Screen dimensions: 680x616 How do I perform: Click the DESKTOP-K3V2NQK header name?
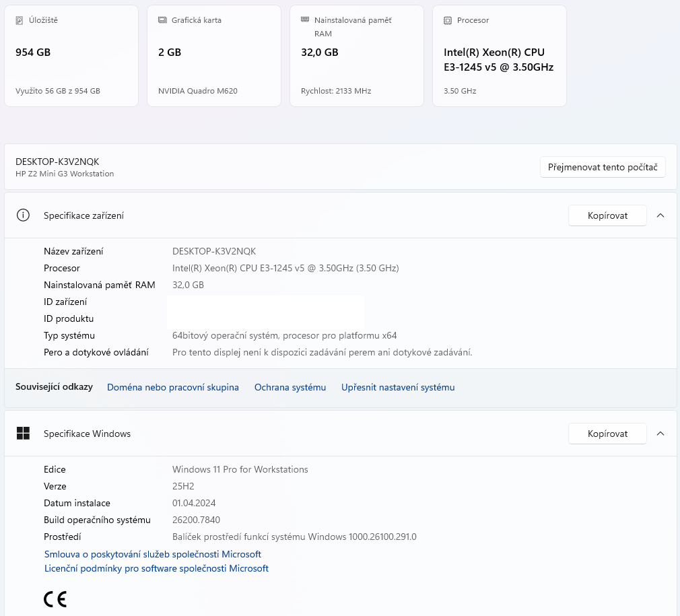[x=57, y=162]
